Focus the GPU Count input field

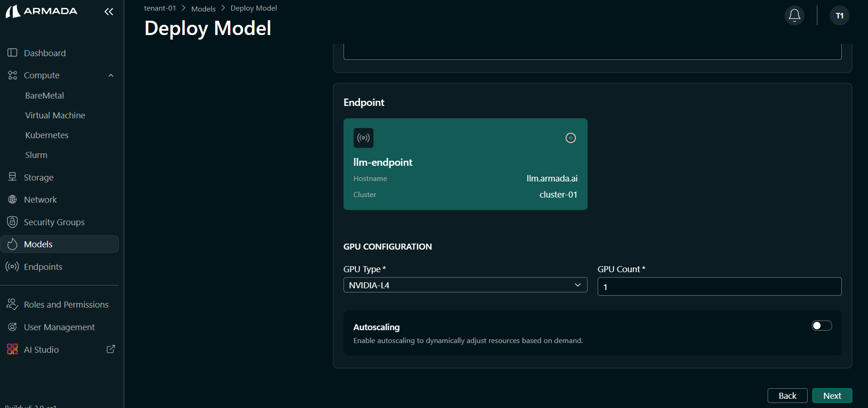tap(719, 286)
